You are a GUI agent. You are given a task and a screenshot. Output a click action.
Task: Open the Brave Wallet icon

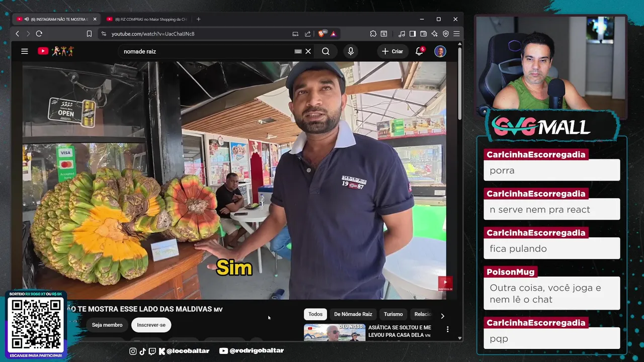pos(424,34)
